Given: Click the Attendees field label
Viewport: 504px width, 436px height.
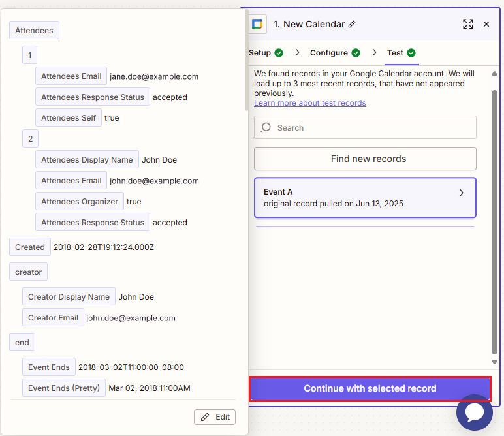Looking at the screenshot, I should [34, 30].
